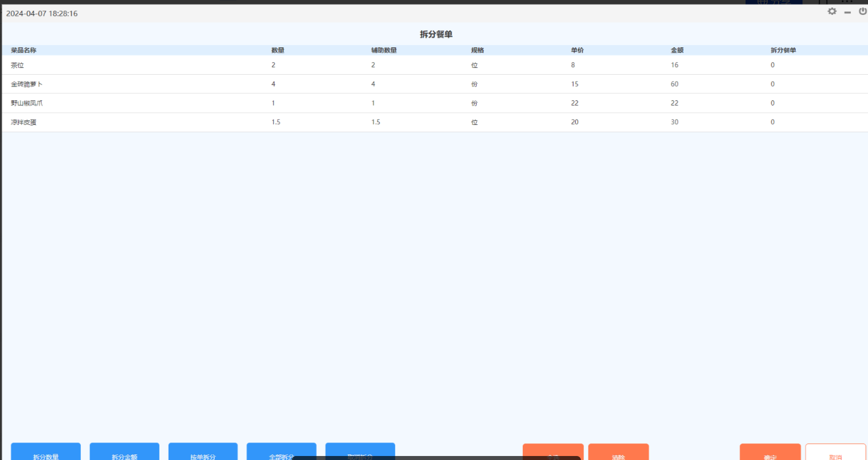This screenshot has width=868, height=460.
Task: Click the 单价 column header
Action: [x=577, y=50]
